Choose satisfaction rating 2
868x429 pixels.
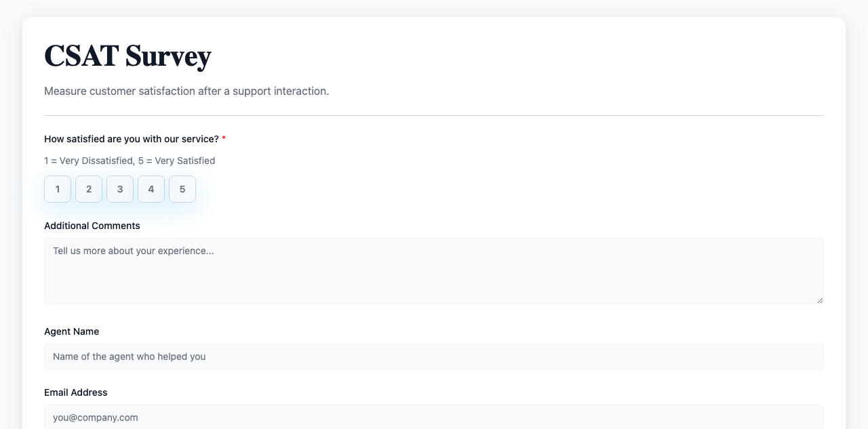[x=89, y=189]
